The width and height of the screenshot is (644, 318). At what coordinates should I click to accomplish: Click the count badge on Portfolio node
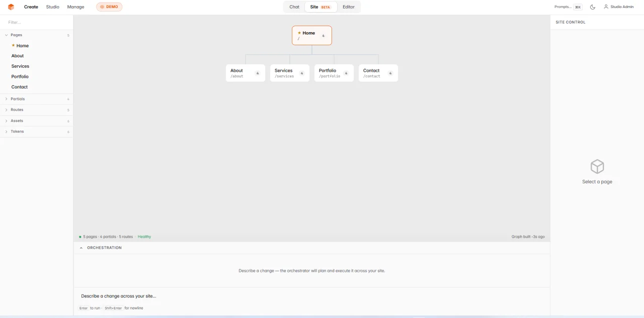[346, 73]
